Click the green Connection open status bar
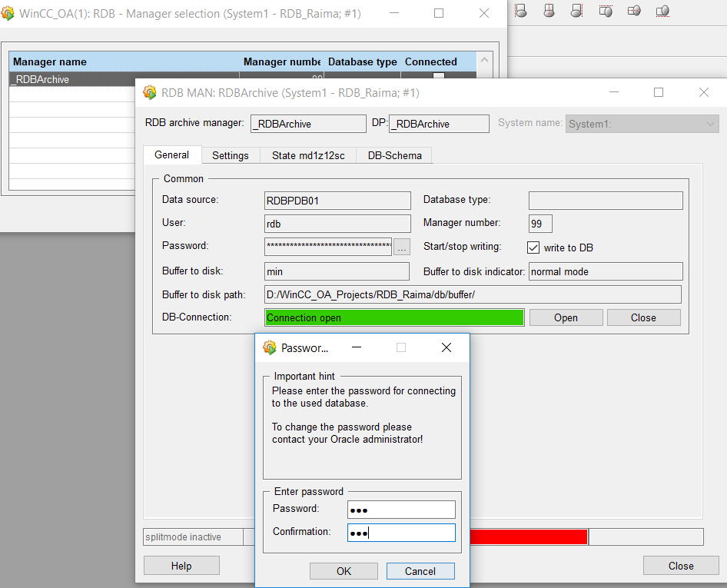The height and width of the screenshot is (588, 727). 394,317
